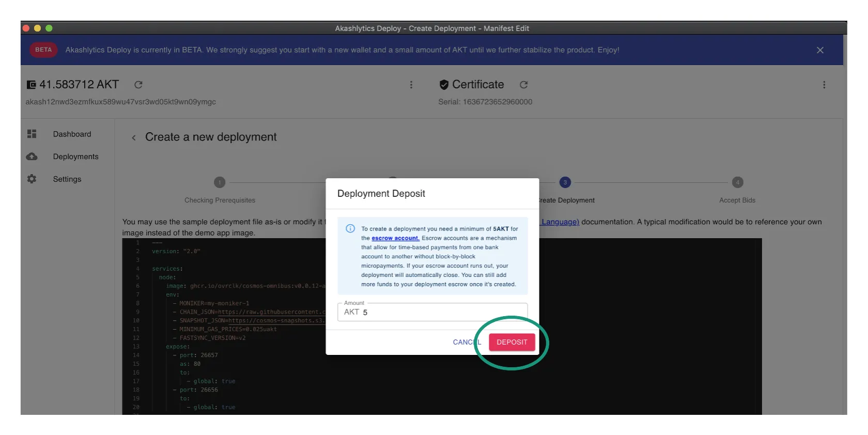This screenshot has width=868, height=435.
Task: Open Dashboard from the sidebar
Action: [x=72, y=134]
